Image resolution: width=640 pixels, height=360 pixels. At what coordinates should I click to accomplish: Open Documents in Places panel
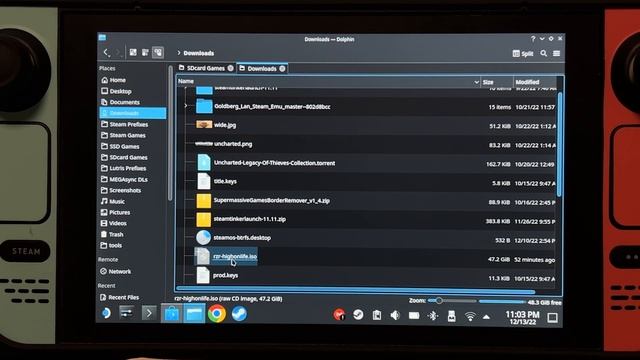pos(120,102)
